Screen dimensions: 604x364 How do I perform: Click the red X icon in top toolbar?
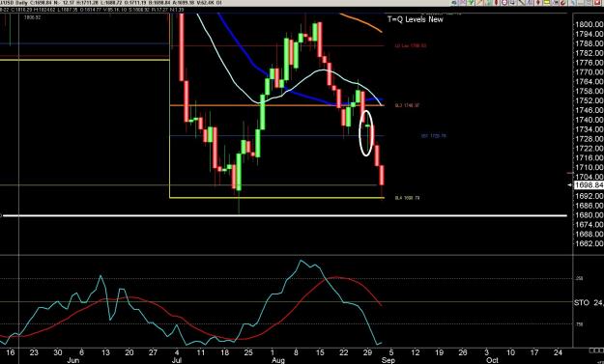[x=597, y=2]
